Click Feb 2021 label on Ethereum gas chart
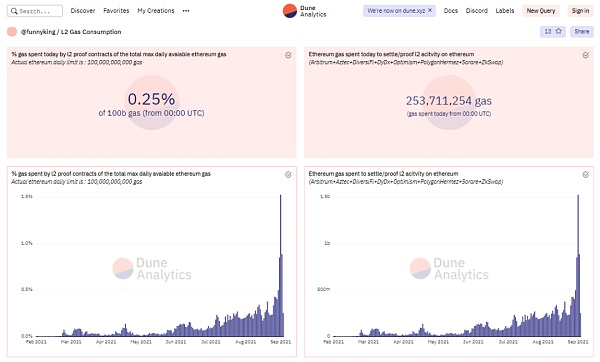The height and width of the screenshot is (362, 600). [x=333, y=342]
